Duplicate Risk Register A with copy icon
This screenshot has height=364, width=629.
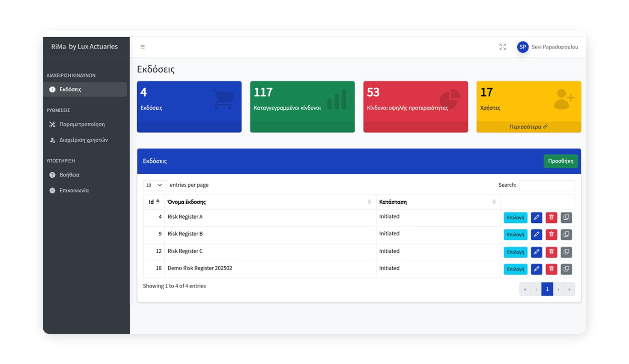566,218
